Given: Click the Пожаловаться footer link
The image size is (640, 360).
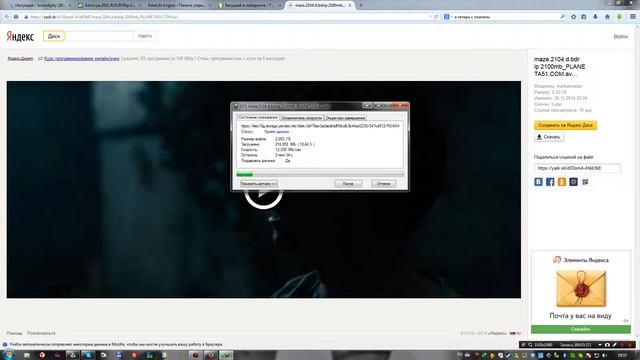Looking at the screenshot, I should [41, 333].
